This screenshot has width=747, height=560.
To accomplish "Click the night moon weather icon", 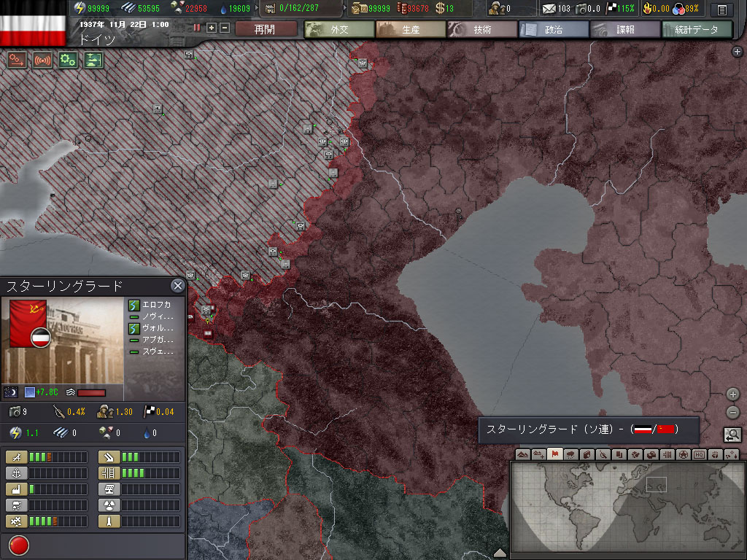I will tap(10, 392).
